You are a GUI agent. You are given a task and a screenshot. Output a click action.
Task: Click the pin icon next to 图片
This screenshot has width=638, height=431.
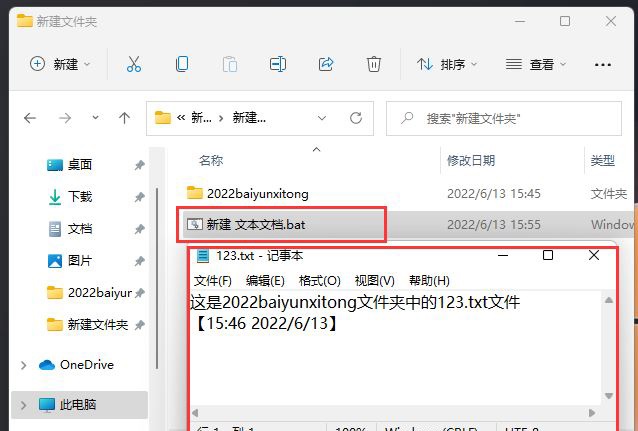(x=140, y=261)
